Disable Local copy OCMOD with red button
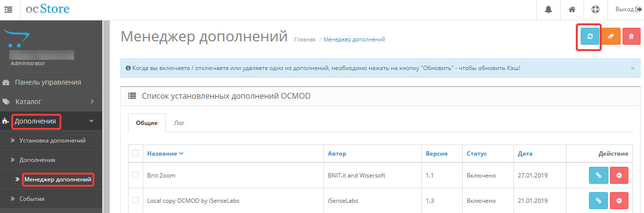The width and height of the screenshot is (644, 213). 619,200
